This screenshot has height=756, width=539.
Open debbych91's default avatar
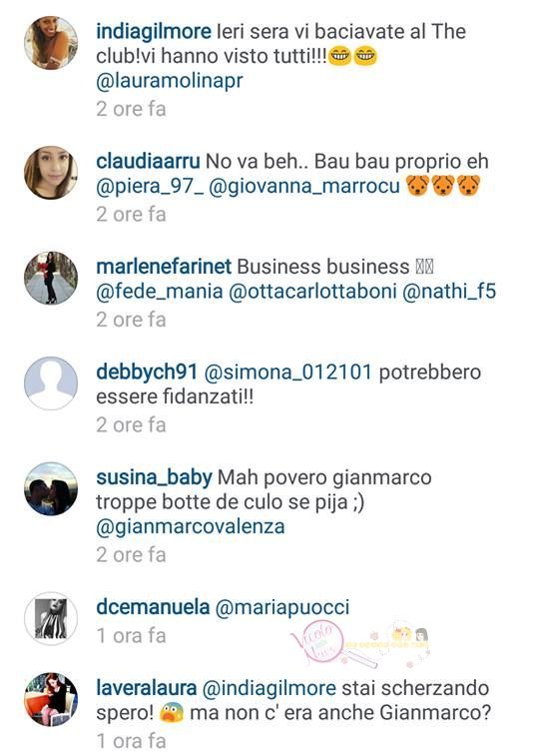(x=51, y=383)
